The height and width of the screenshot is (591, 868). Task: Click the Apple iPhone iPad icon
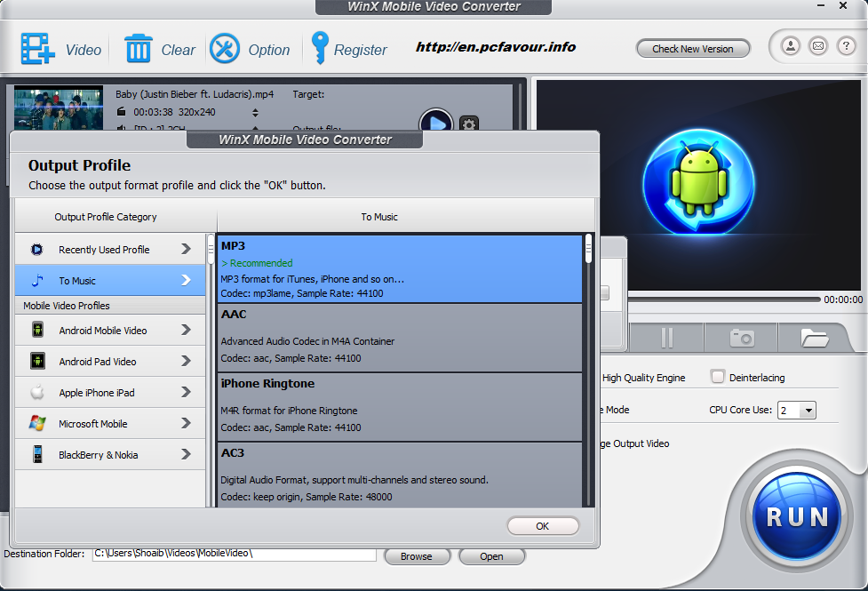tap(37, 392)
